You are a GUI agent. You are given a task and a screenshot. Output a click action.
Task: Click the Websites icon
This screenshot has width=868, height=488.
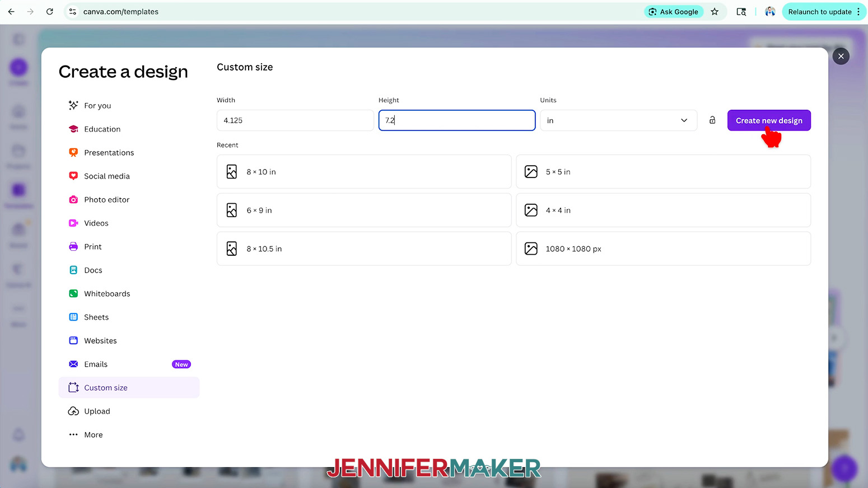point(73,340)
